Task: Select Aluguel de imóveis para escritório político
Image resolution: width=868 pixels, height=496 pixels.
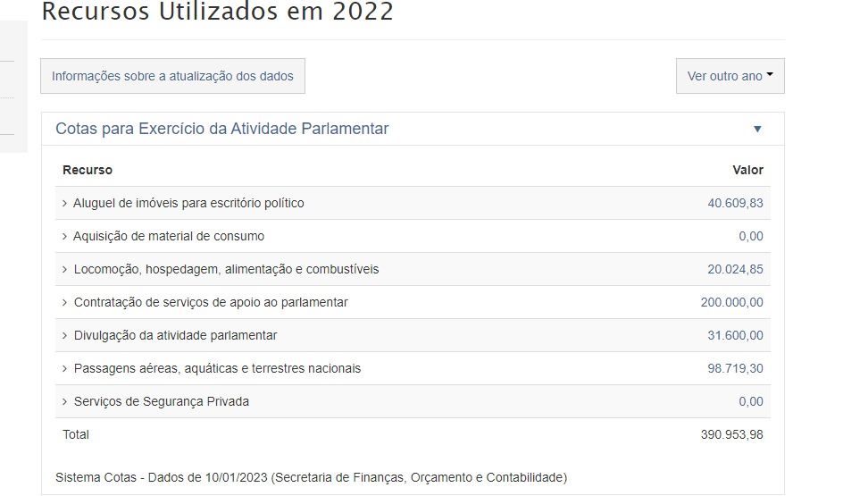Action: click(188, 203)
